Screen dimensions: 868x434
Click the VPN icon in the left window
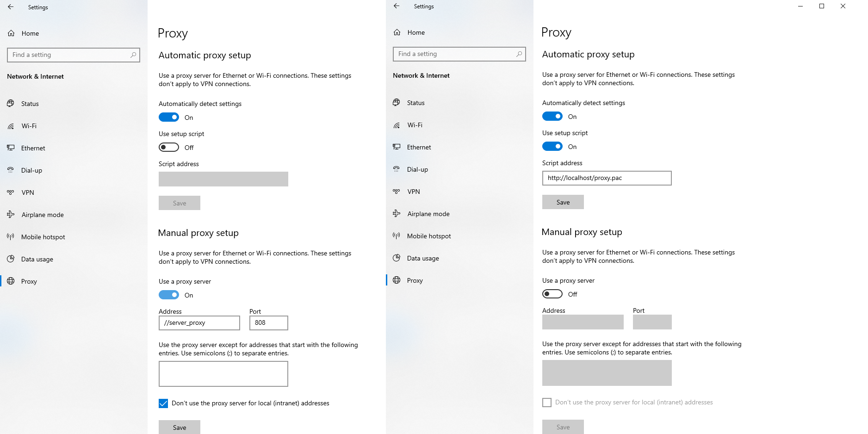[x=11, y=192]
